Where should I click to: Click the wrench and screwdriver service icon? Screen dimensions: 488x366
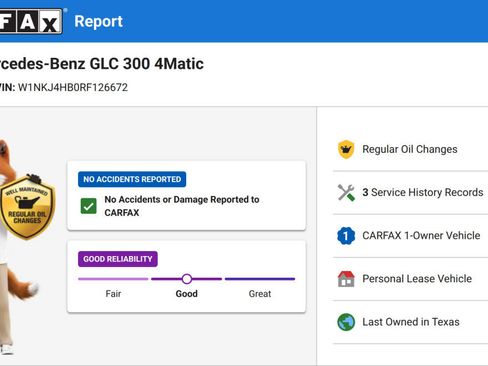pyautogui.click(x=346, y=192)
